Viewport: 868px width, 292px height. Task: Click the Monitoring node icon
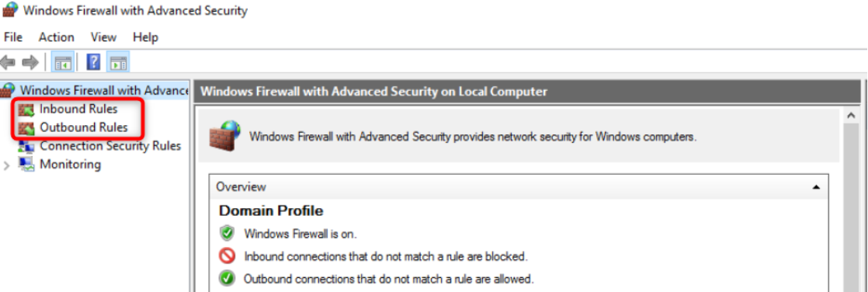coord(26,164)
